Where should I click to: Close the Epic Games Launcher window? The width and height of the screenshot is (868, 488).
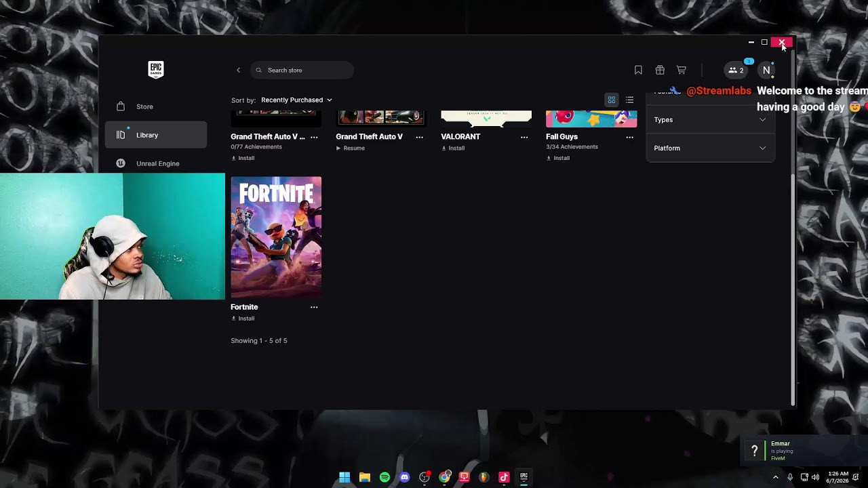pyautogui.click(x=782, y=42)
